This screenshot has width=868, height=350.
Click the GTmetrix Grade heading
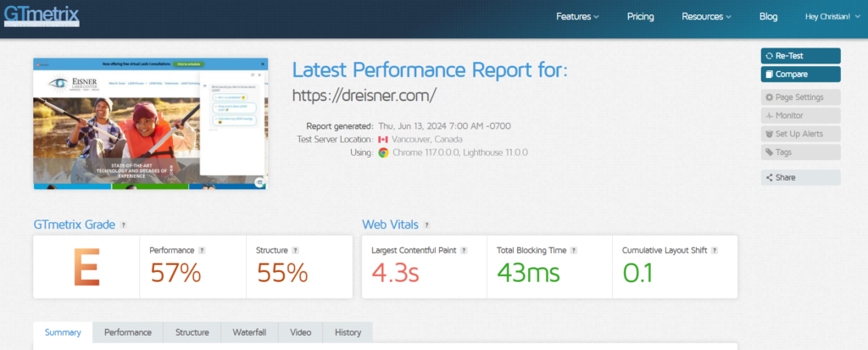pos(75,225)
